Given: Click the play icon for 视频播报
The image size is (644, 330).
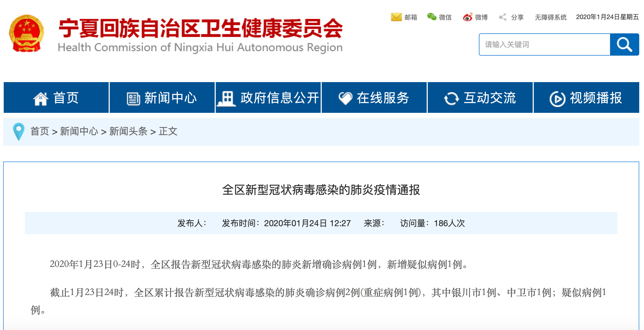Looking at the screenshot, I should 557,99.
